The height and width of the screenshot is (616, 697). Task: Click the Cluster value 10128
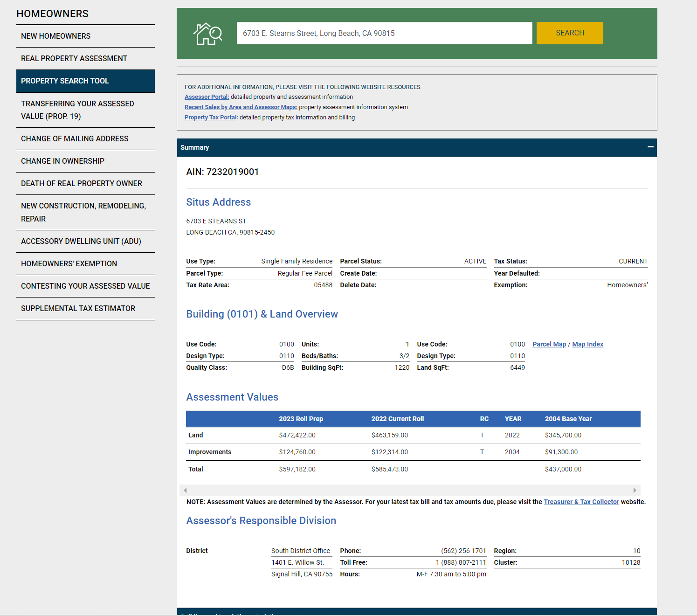point(631,562)
